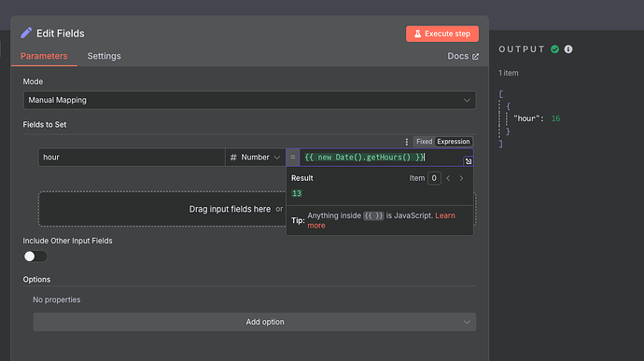Click the equals sign expression indicator

pyautogui.click(x=293, y=158)
